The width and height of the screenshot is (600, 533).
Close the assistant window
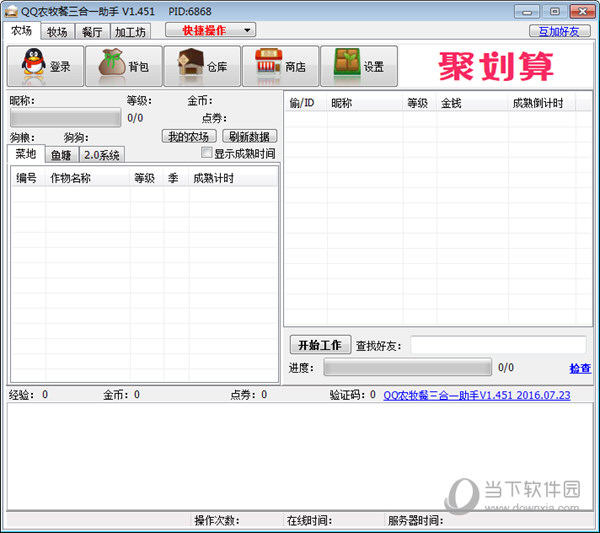coord(582,11)
